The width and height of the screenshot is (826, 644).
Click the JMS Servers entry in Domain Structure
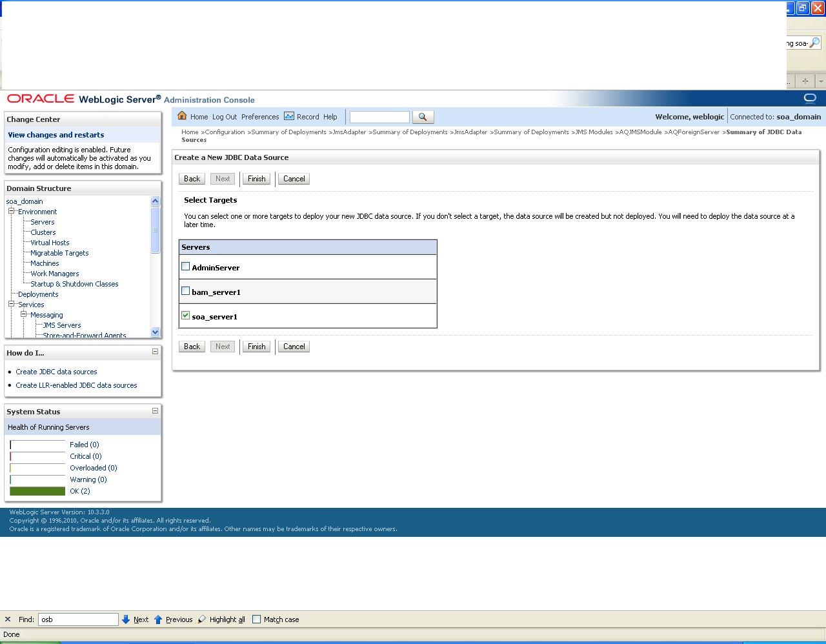coord(61,325)
